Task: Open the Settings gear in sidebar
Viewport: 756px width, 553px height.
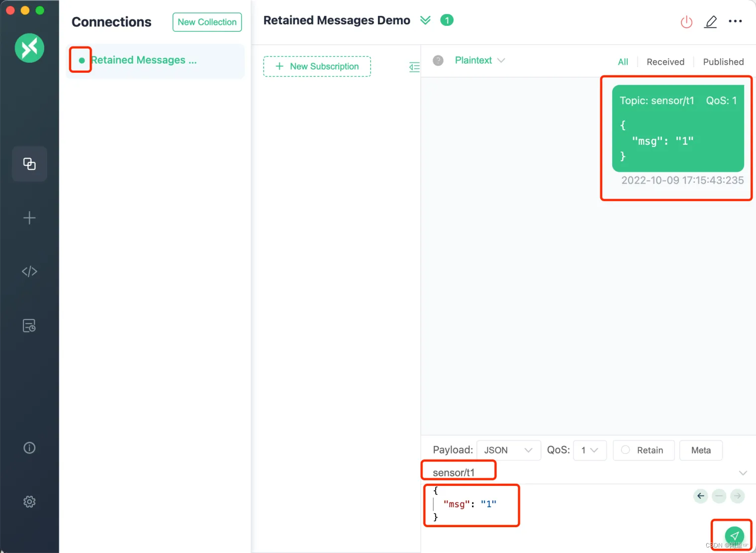Action: point(29,502)
